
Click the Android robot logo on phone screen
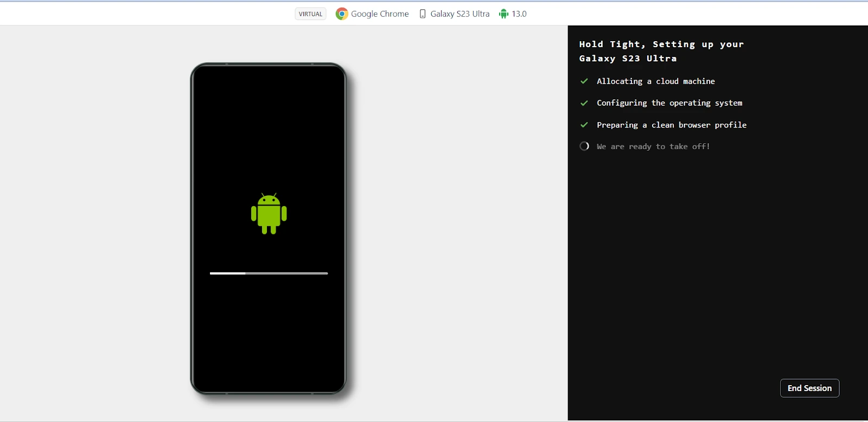[x=269, y=214]
